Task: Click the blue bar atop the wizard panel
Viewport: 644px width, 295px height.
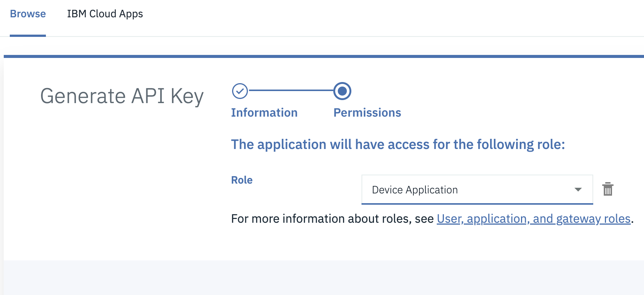Action: 324,56
